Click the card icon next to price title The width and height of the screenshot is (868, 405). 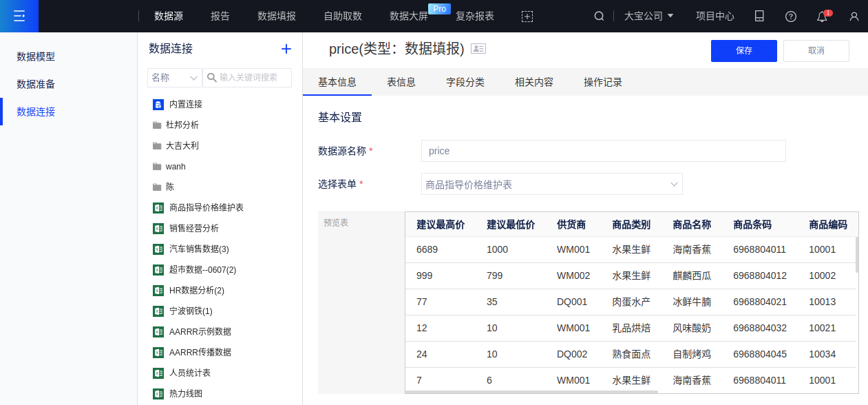pyautogui.click(x=478, y=49)
